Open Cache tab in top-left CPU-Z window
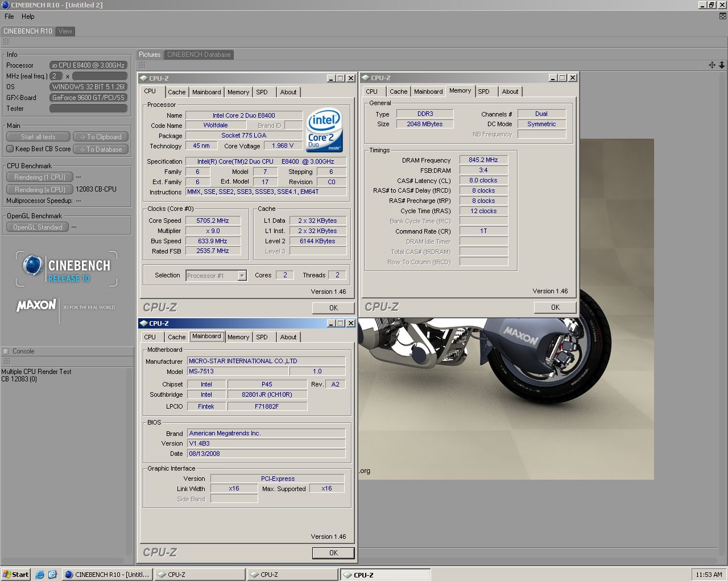728x582 pixels. pyautogui.click(x=177, y=92)
